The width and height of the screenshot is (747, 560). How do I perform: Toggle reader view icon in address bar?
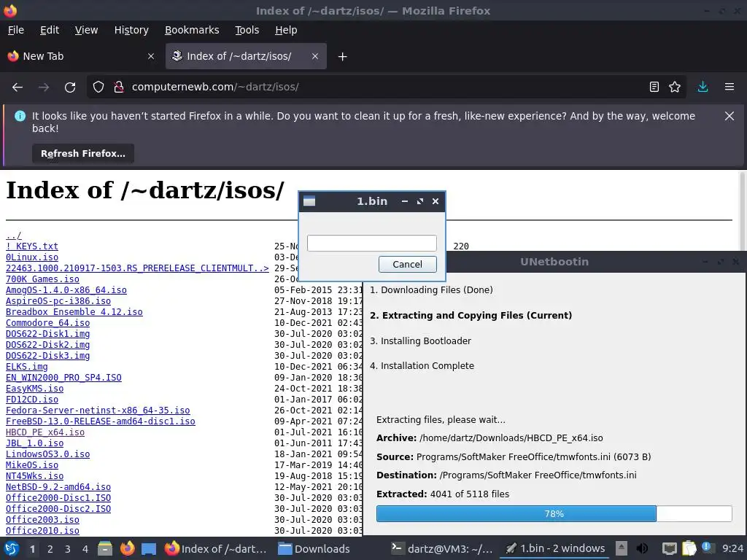(654, 87)
